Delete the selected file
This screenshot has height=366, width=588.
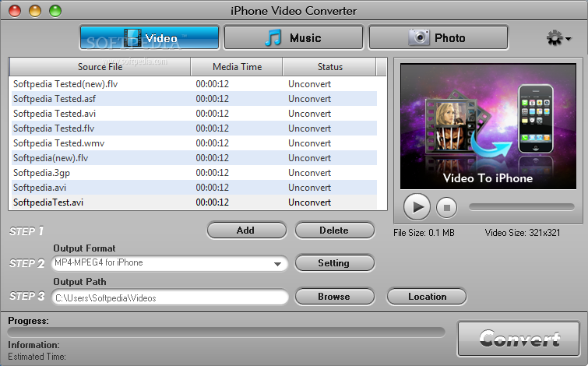(x=335, y=231)
